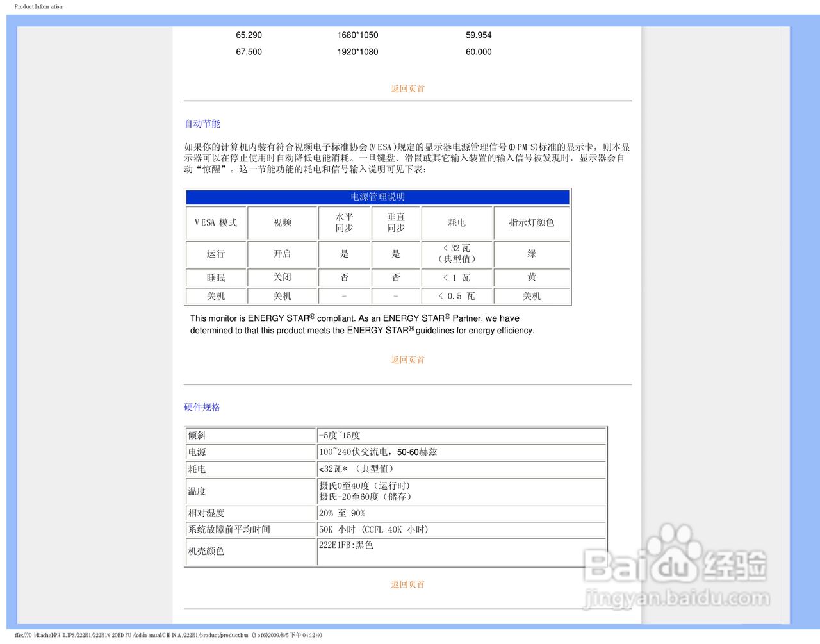
Task: Select the 耗电 column header cell
Action: click(457, 223)
